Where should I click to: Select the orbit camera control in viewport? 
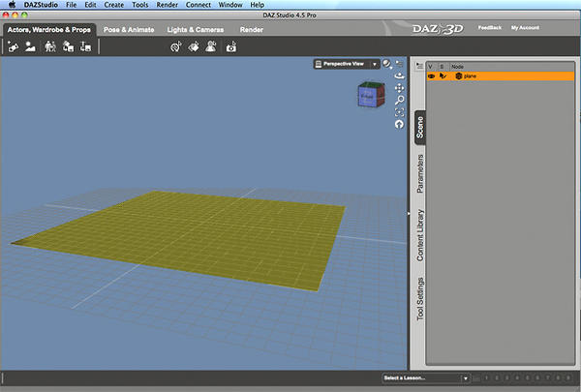(399, 75)
